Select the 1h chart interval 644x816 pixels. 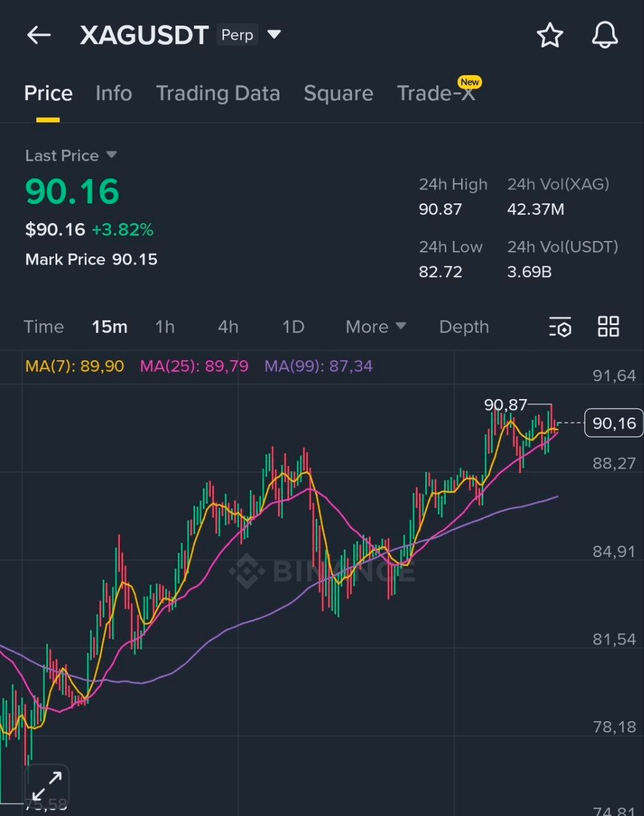tap(165, 327)
